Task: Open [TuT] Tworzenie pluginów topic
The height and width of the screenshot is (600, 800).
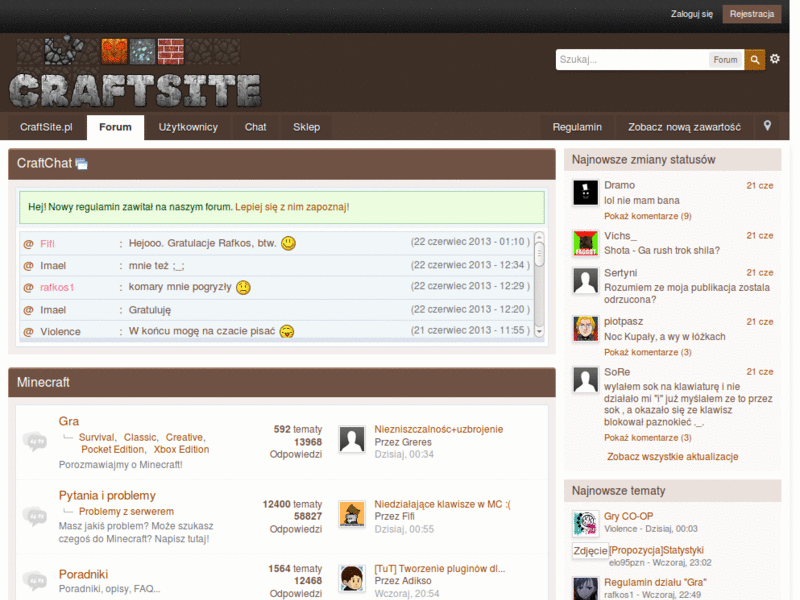Action: click(x=440, y=568)
